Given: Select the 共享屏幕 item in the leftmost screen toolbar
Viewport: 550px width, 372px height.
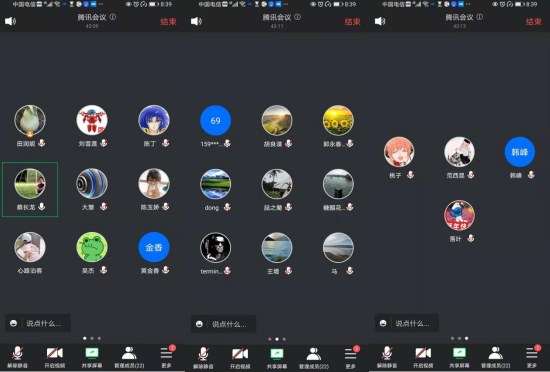Looking at the screenshot, I should tap(92, 357).
